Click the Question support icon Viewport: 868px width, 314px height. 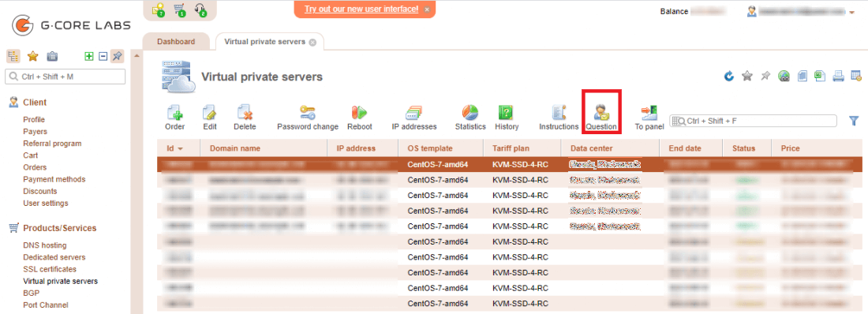[601, 118]
